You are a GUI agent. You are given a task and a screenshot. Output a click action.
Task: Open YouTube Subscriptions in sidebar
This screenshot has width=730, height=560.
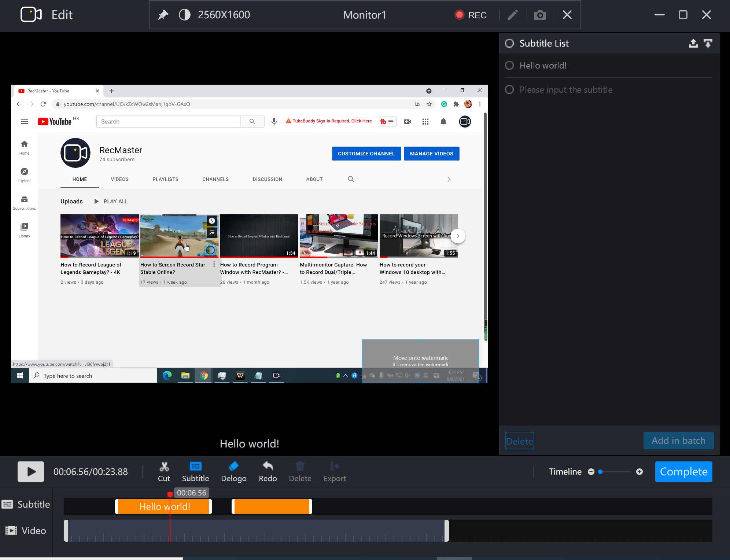[24, 203]
